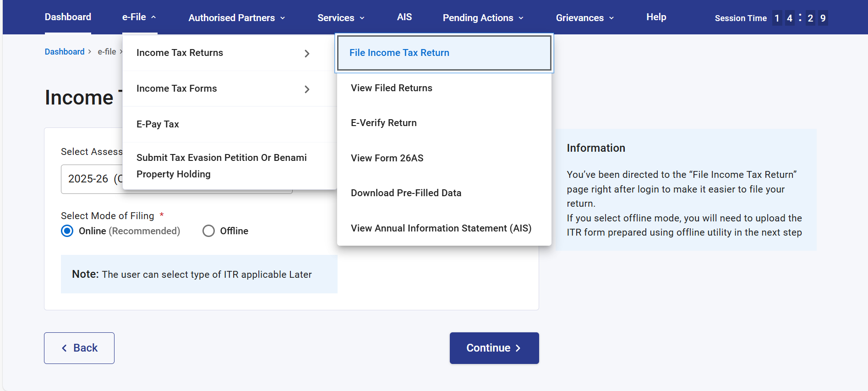Go back using the Back button
The image size is (868, 391).
(79, 348)
